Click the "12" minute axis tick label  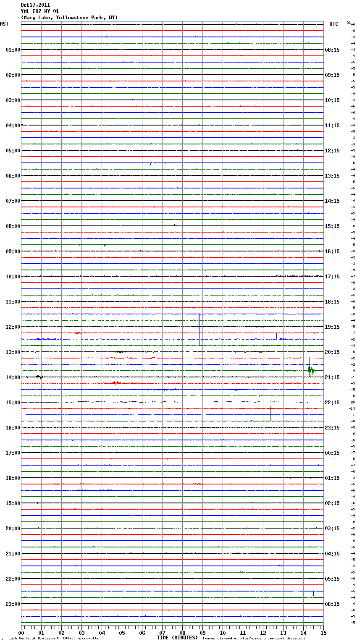pyautogui.click(x=263, y=633)
